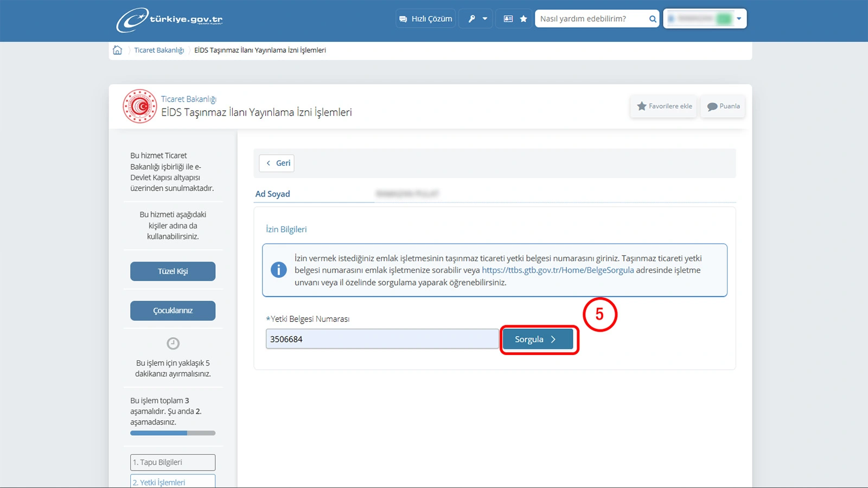Viewport: 868px width, 488px height.
Task: Open the türkiye.gov.tr logo homepage
Action: 169,20
